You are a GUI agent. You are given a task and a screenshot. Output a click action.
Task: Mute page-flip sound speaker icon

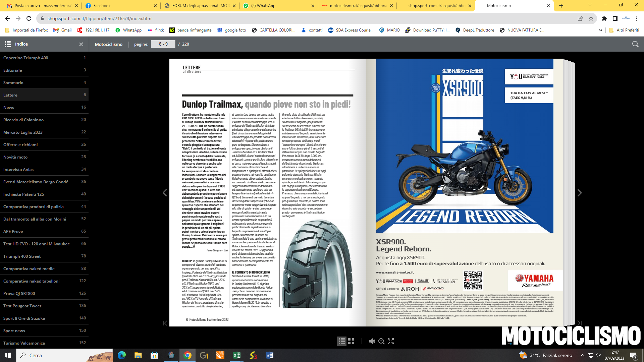(x=372, y=341)
